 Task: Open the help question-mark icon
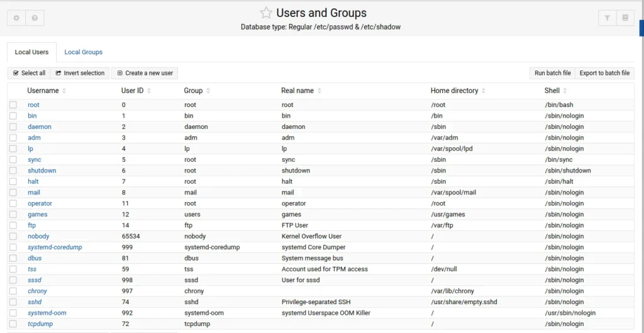pos(35,18)
